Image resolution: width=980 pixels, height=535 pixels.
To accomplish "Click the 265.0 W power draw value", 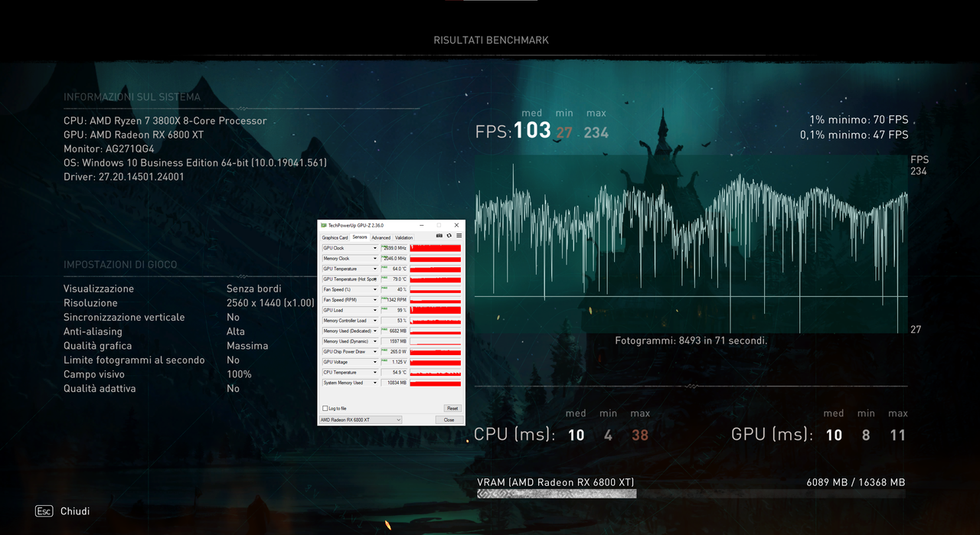I will click(x=394, y=351).
